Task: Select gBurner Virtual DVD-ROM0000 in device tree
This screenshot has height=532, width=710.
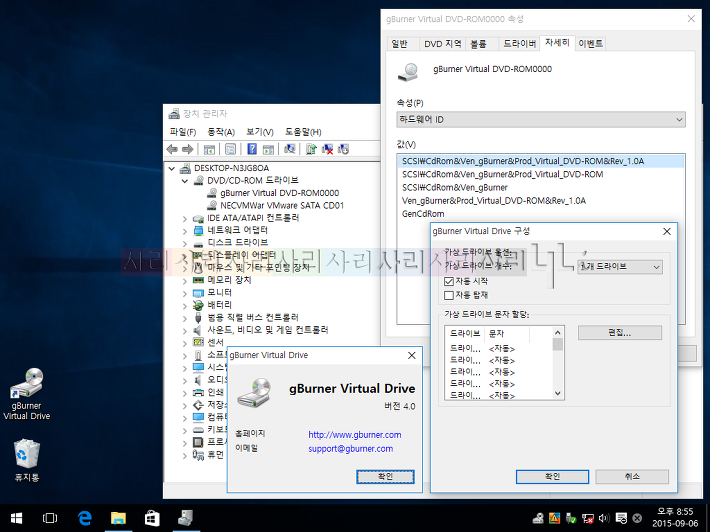Action: pyautogui.click(x=279, y=193)
